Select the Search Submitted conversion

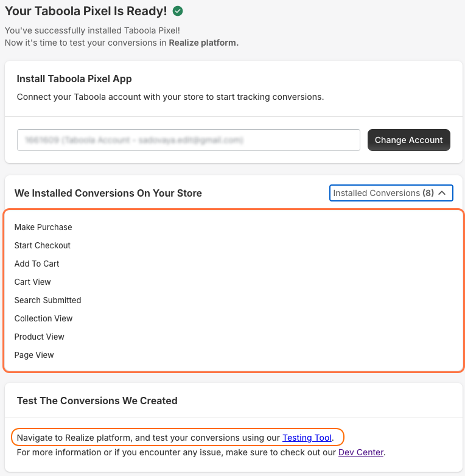click(x=47, y=300)
